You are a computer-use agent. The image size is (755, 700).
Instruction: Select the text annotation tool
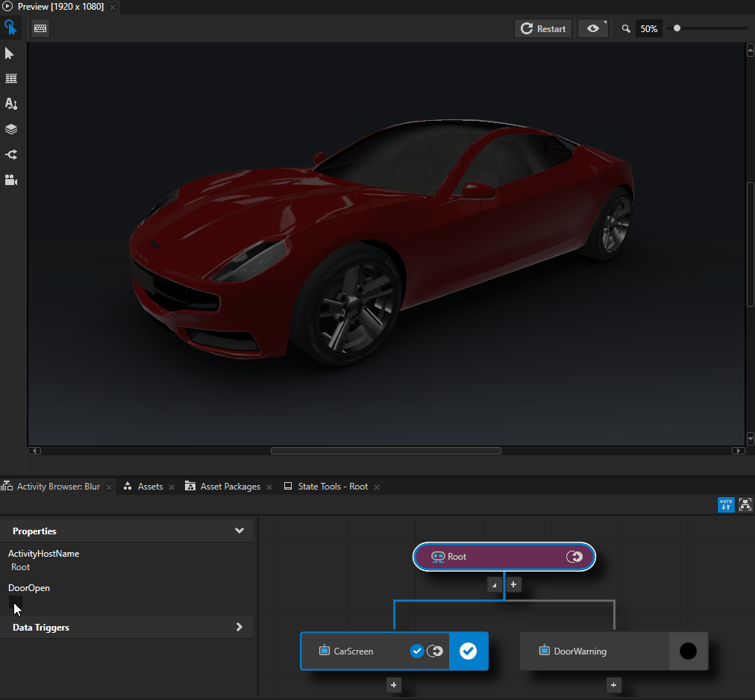click(10, 103)
